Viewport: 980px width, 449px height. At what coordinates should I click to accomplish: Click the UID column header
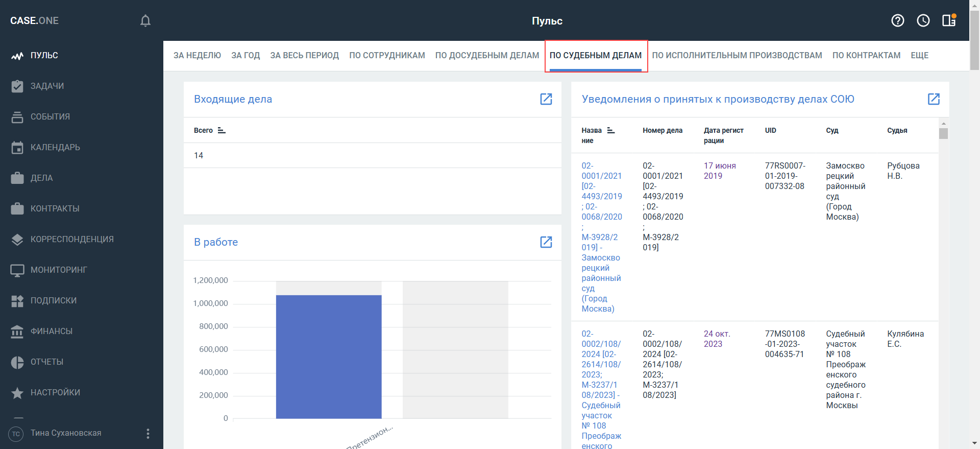tap(771, 130)
